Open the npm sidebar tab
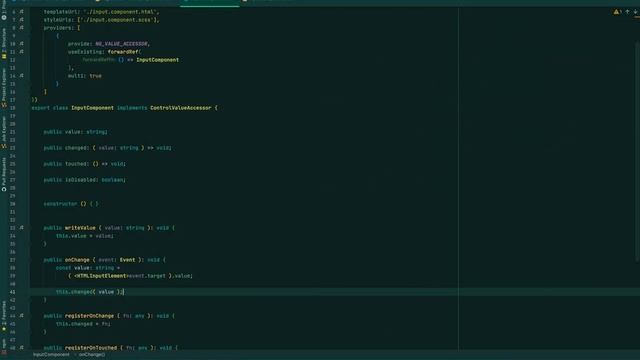Image resolution: width=640 pixels, height=360 pixels. click(x=4, y=346)
